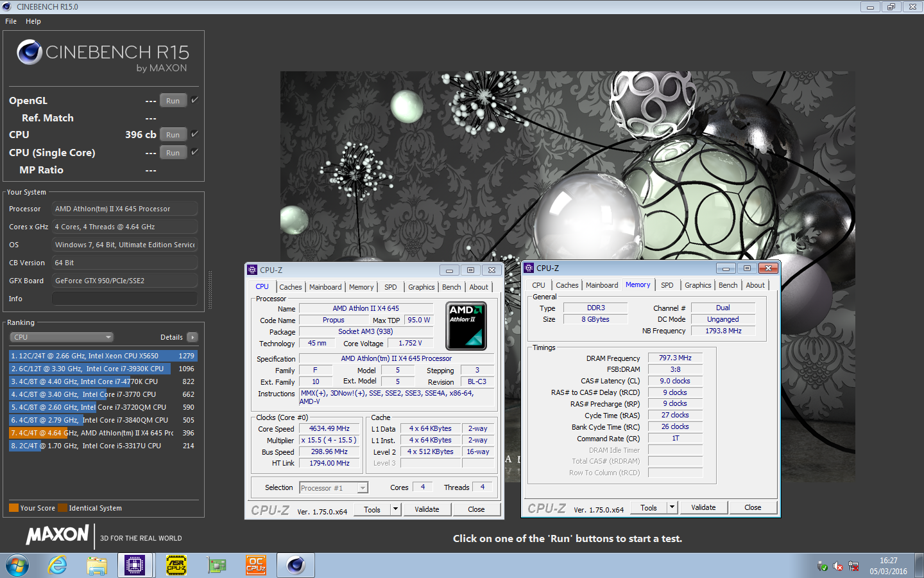Viewport: 924px width, 578px height.
Task: Switch to Cinebench in the taskbar
Action: point(296,565)
